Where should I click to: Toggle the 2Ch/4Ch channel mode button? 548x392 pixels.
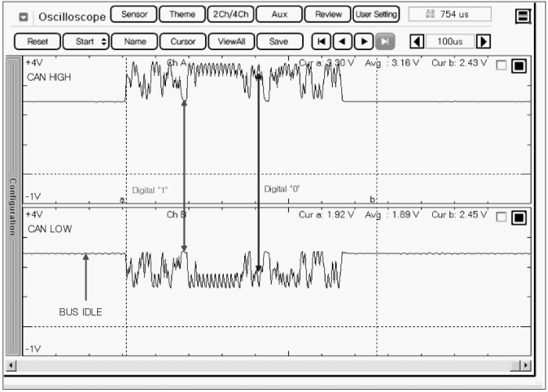tap(230, 15)
